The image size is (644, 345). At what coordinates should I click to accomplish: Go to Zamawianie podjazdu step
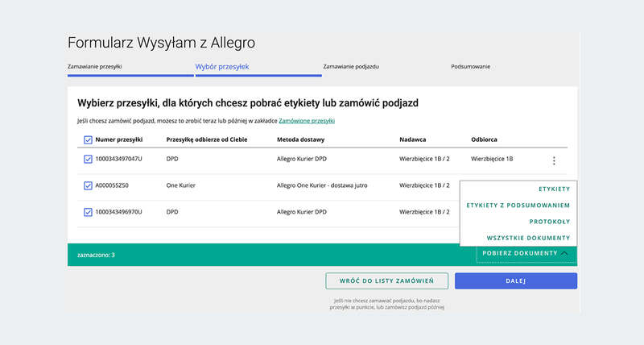click(x=351, y=67)
